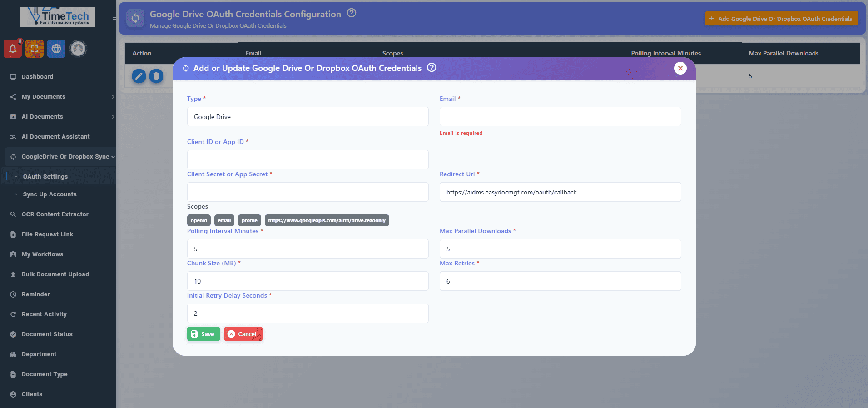Focus the Email input field
Image resolution: width=868 pixels, height=408 pixels.
coord(560,117)
